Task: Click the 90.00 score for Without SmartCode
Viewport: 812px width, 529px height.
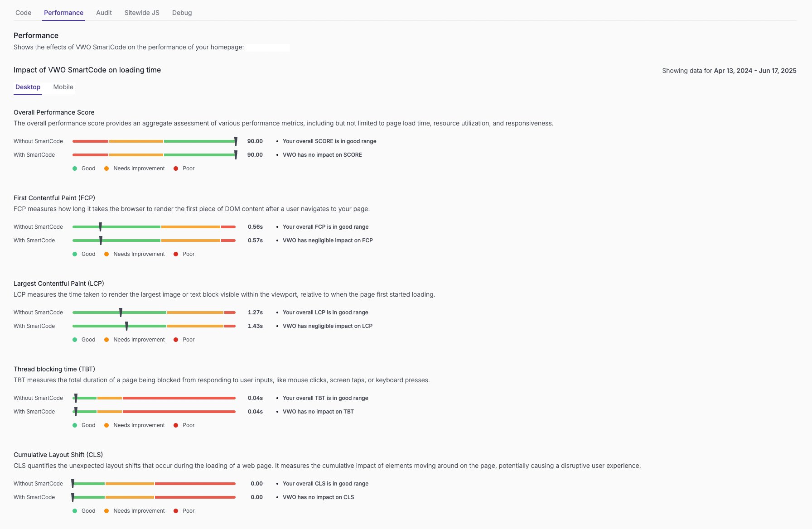Action: tap(255, 141)
